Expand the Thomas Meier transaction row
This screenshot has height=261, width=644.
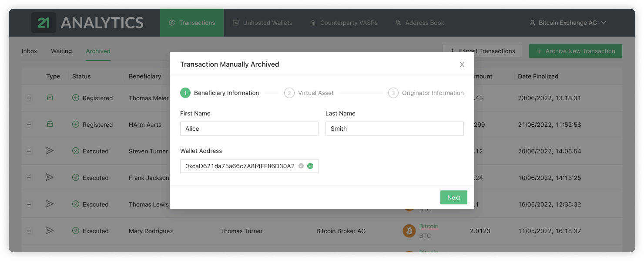click(x=29, y=98)
